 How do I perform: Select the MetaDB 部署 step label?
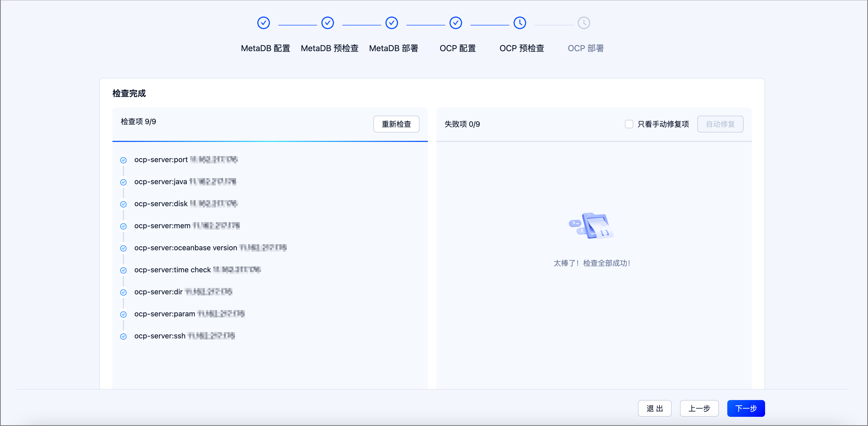[x=394, y=49]
